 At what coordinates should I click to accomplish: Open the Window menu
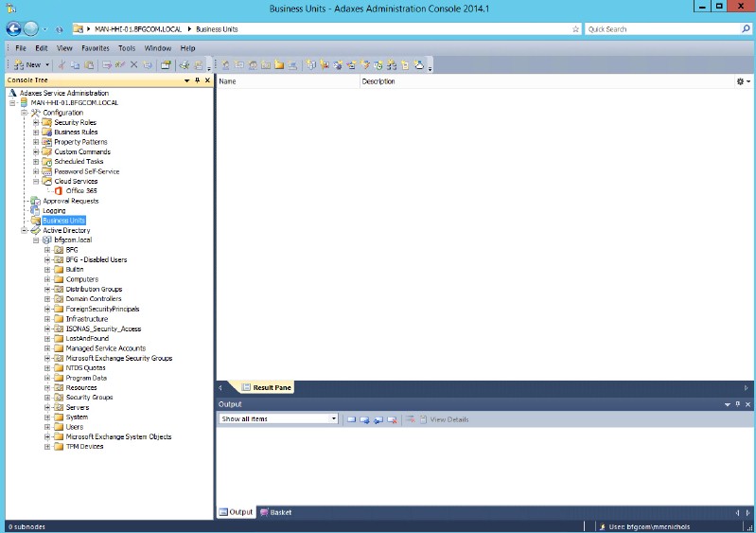coord(158,48)
